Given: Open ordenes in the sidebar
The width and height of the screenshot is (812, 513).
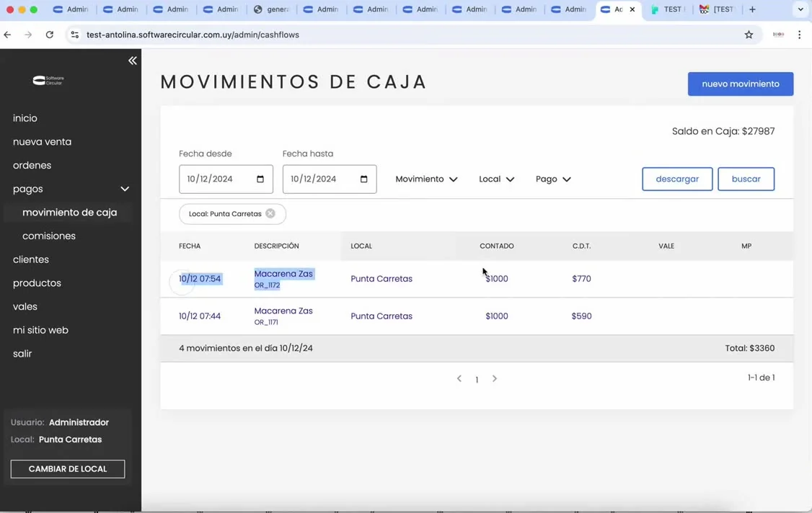Looking at the screenshot, I should pyautogui.click(x=32, y=165).
